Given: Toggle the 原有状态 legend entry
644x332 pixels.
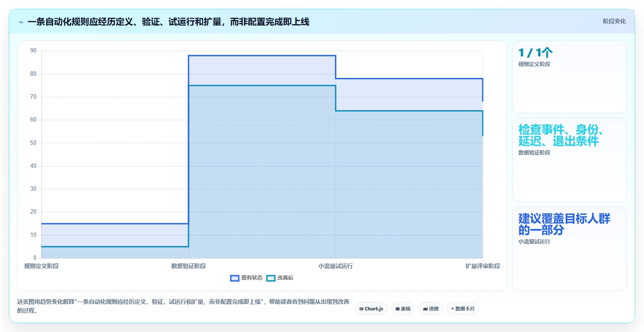Looking at the screenshot, I should 247,278.
